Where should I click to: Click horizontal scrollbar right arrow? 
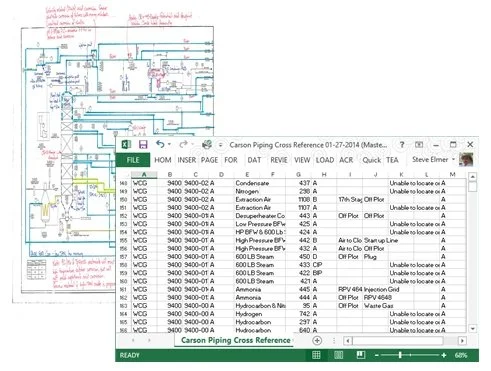pyautogui.click(x=462, y=341)
